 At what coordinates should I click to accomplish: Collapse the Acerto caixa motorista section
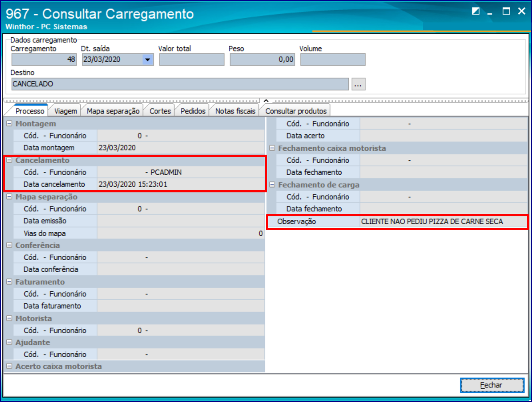pos(9,367)
